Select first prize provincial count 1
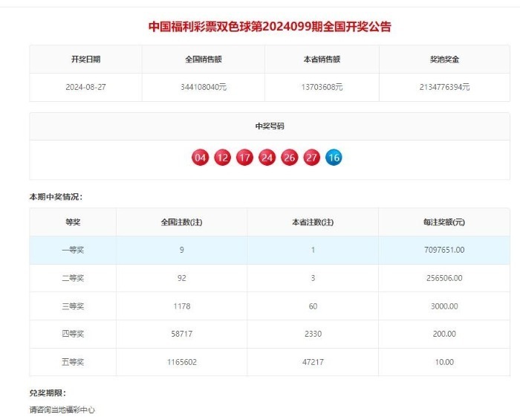The image size is (520, 420). [x=313, y=250]
